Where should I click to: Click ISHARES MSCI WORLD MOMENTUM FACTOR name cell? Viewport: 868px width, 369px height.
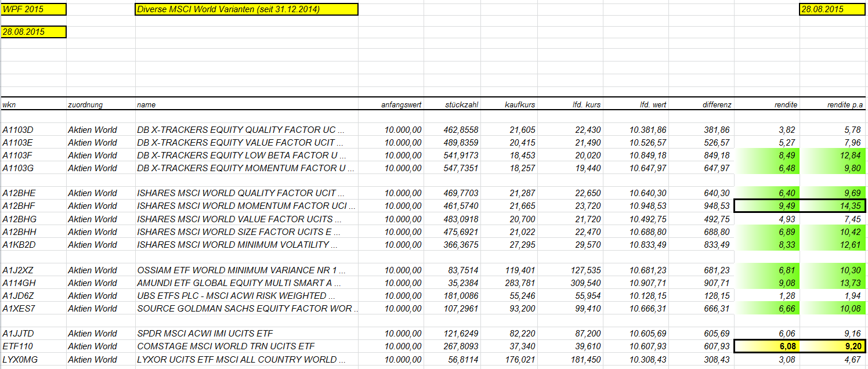[247, 205]
